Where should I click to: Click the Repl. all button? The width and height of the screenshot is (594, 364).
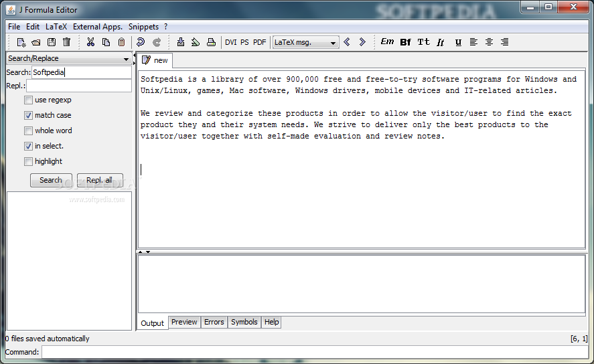(x=100, y=180)
